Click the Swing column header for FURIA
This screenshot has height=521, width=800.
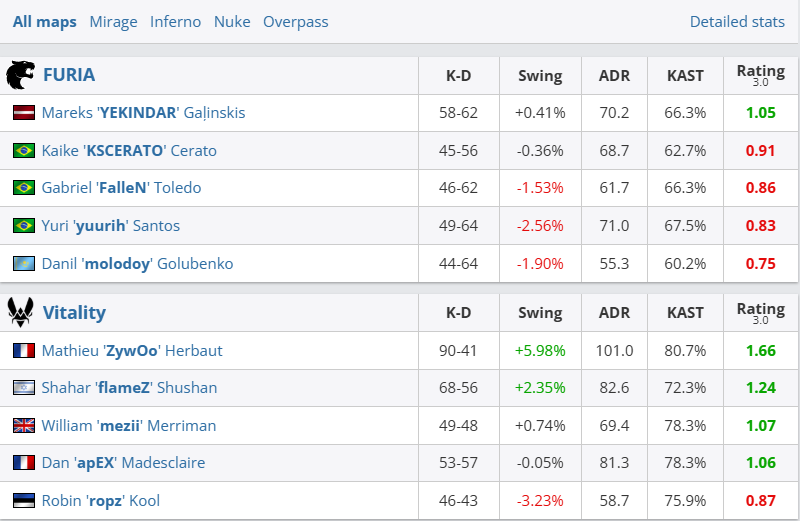(540, 75)
